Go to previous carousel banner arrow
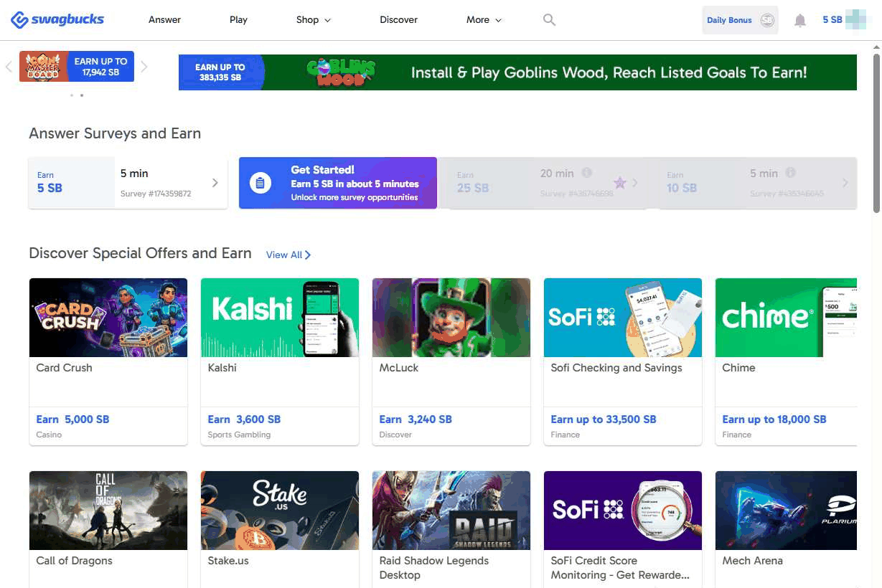 pyautogui.click(x=9, y=67)
